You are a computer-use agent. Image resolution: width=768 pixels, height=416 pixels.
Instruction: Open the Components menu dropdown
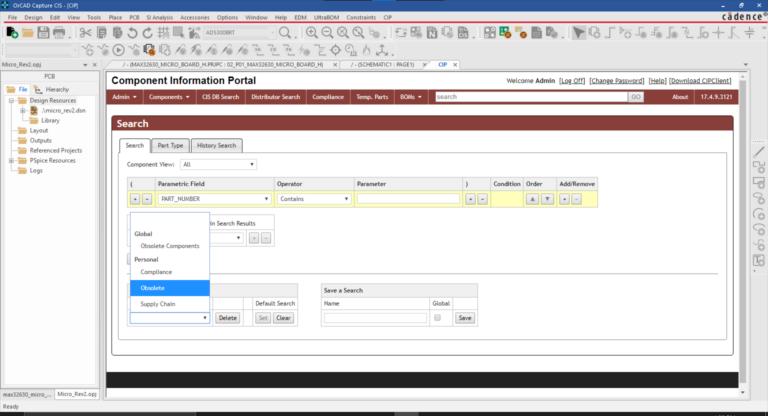[x=168, y=97]
